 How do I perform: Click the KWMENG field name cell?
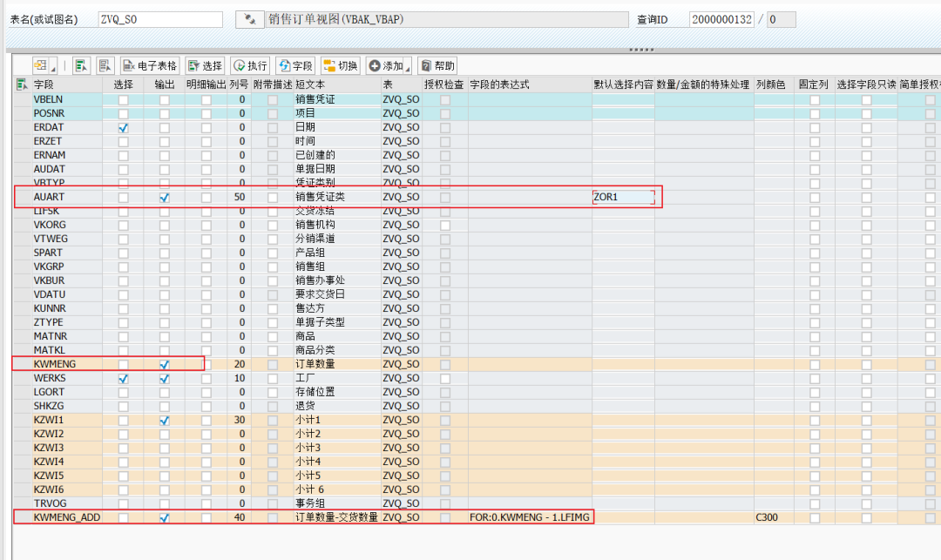(66, 364)
